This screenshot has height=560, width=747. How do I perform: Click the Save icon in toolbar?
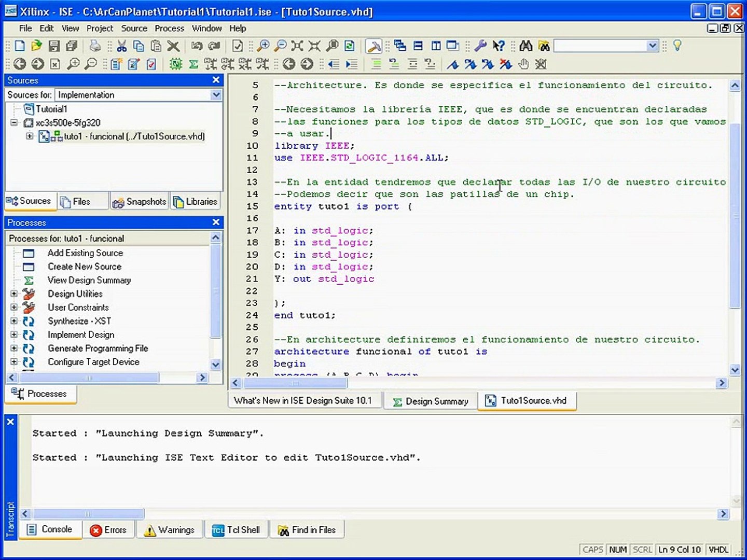[x=54, y=46]
